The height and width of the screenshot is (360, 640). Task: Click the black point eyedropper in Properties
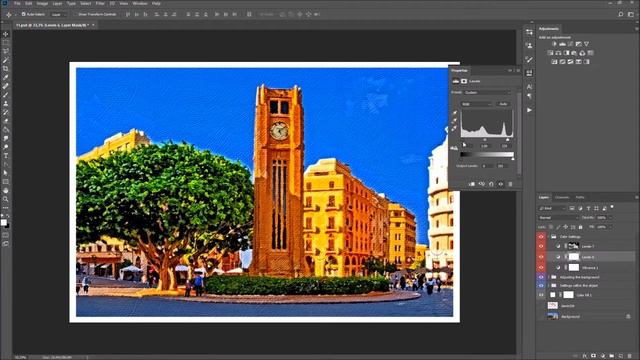[454, 113]
